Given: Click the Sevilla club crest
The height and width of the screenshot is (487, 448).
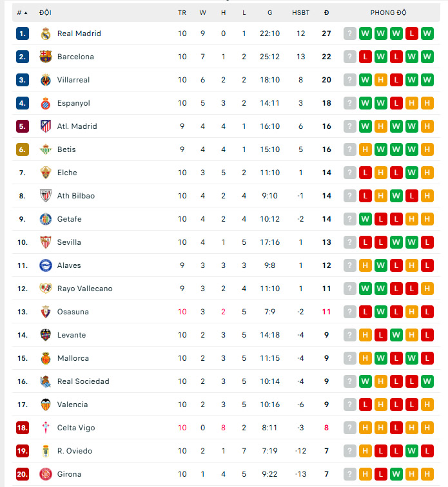Looking at the screenshot, I should click(x=45, y=242).
